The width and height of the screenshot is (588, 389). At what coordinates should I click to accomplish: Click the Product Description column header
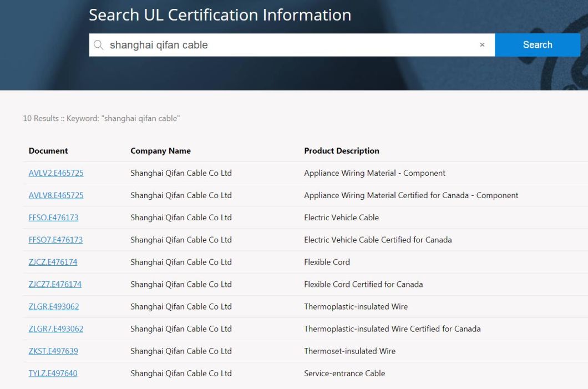coord(341,151)
